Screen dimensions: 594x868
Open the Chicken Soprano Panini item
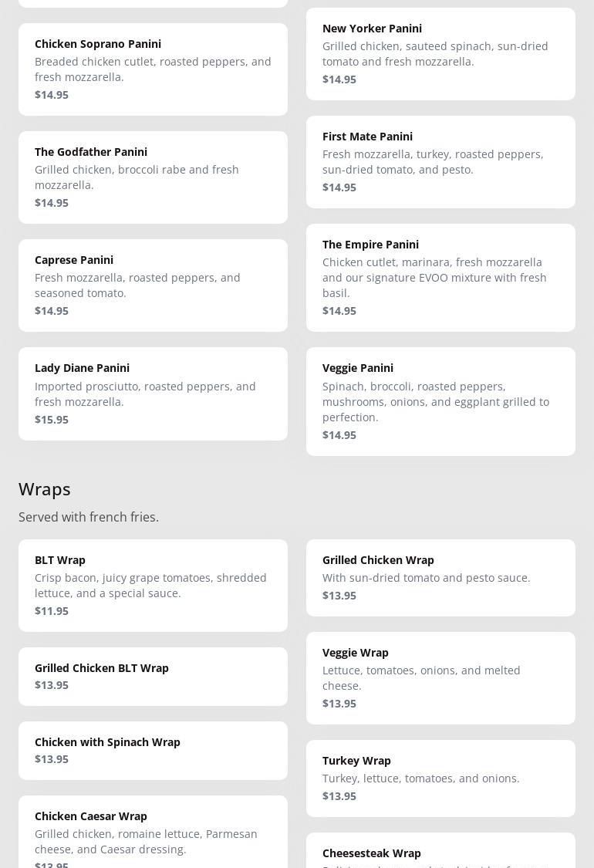pos(153,69)
